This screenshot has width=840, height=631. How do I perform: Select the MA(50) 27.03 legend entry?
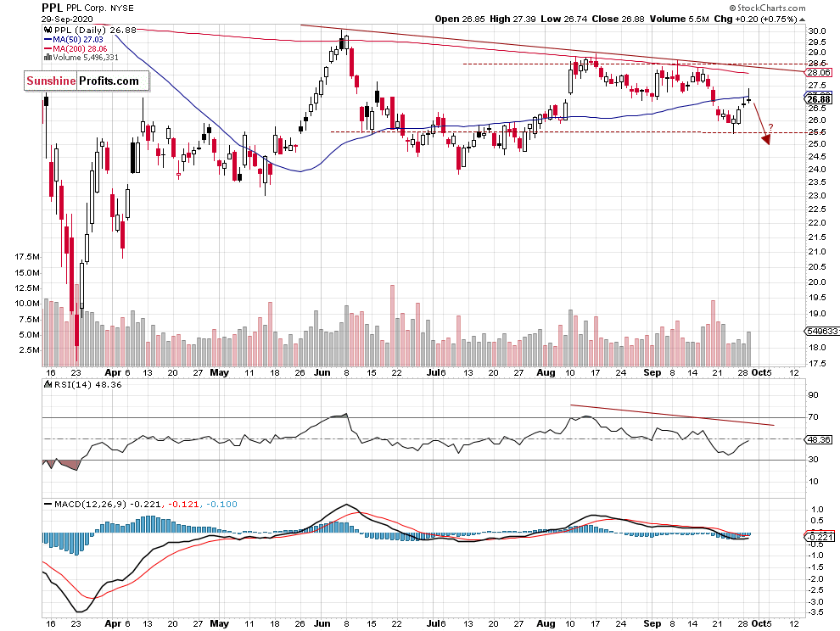pos(78,40)
